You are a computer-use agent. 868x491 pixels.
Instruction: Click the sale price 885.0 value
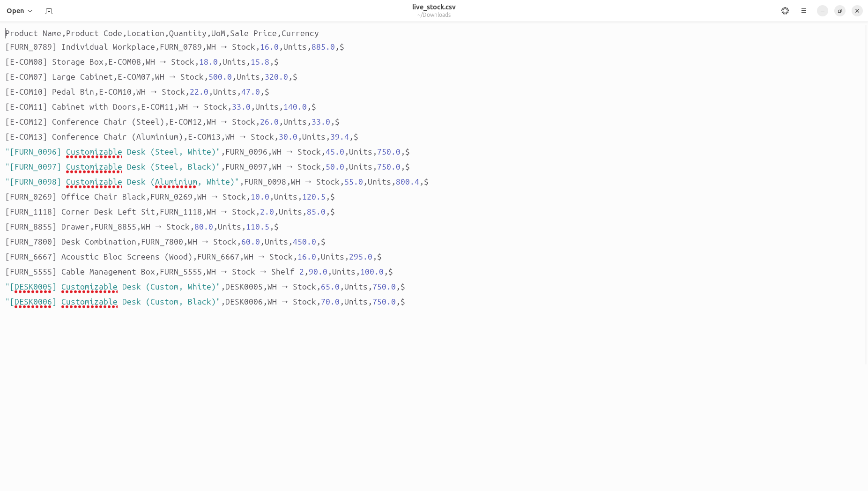point(323,47)
